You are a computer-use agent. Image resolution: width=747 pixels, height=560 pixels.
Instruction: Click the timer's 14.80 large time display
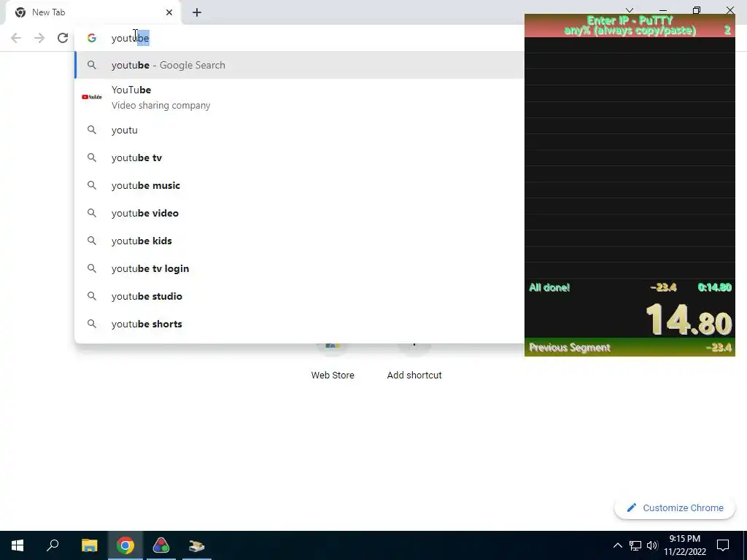coord(689,319)
